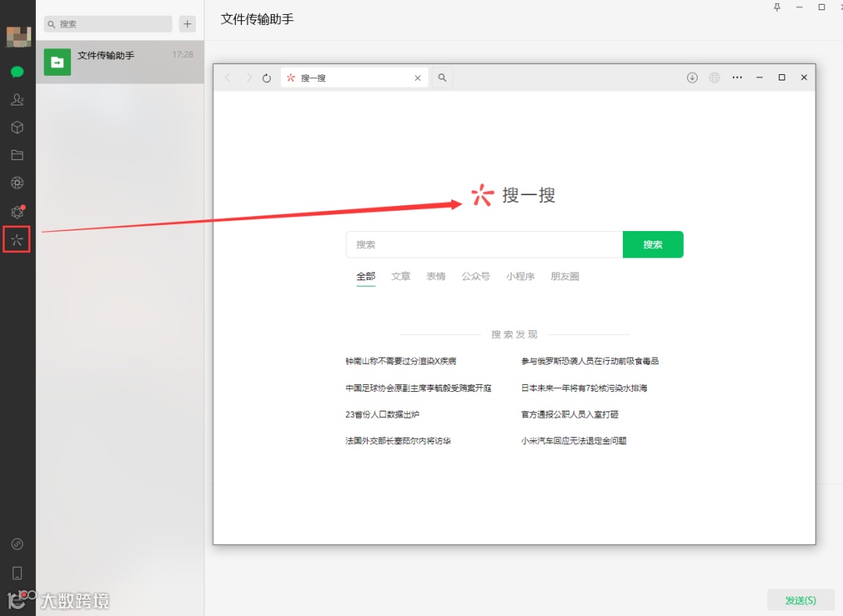
Task: Go back in the 搜一搜 browser window
Action: 228,78
